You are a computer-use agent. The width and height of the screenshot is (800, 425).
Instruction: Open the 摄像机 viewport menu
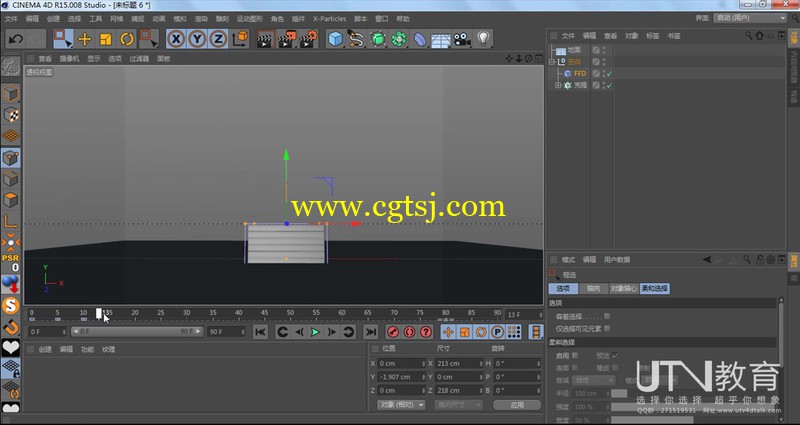[69, 59]
